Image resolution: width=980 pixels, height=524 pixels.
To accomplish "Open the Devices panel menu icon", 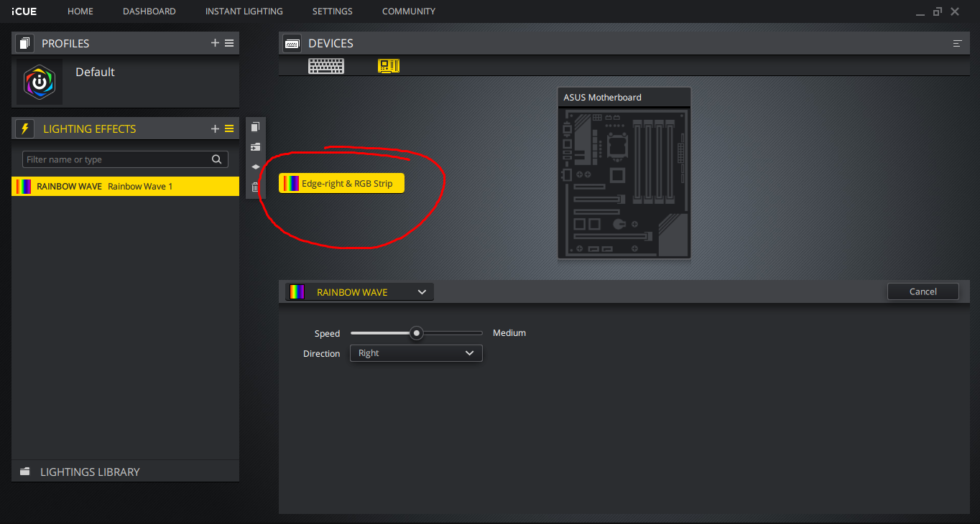I will [957, 43].
